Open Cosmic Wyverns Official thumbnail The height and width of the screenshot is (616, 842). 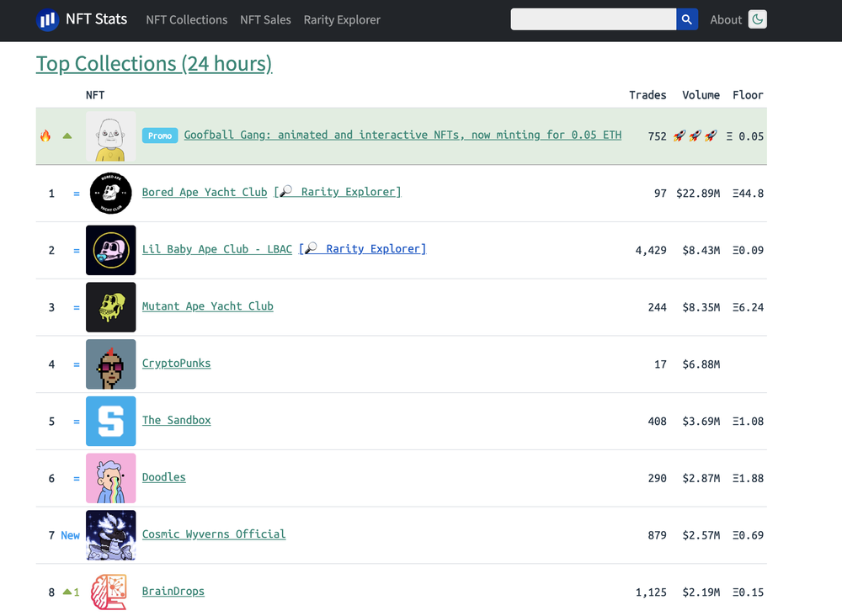tap(110, 535)
